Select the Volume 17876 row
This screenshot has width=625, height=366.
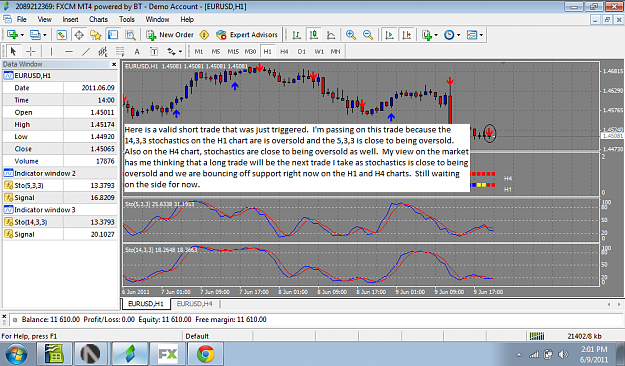coord(60,161)
